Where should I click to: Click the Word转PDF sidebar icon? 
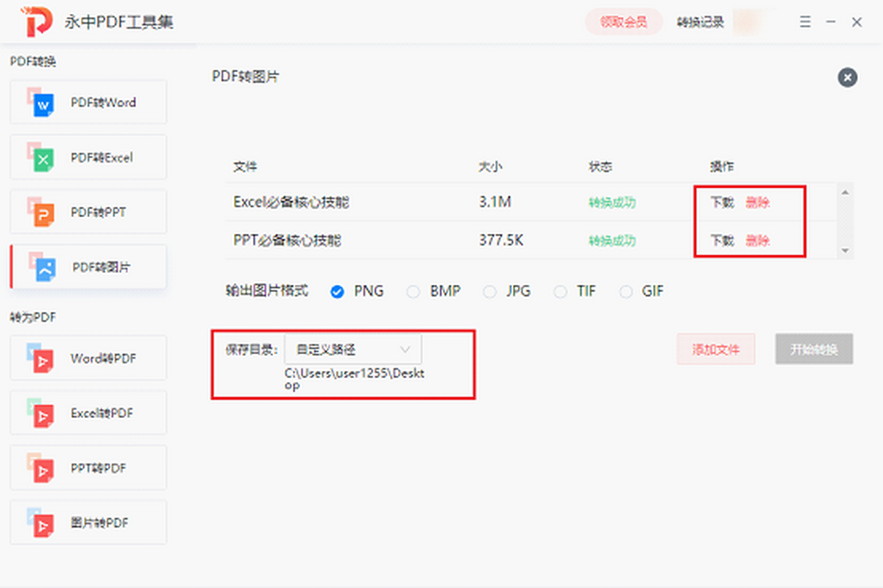(x=41, y=359)
